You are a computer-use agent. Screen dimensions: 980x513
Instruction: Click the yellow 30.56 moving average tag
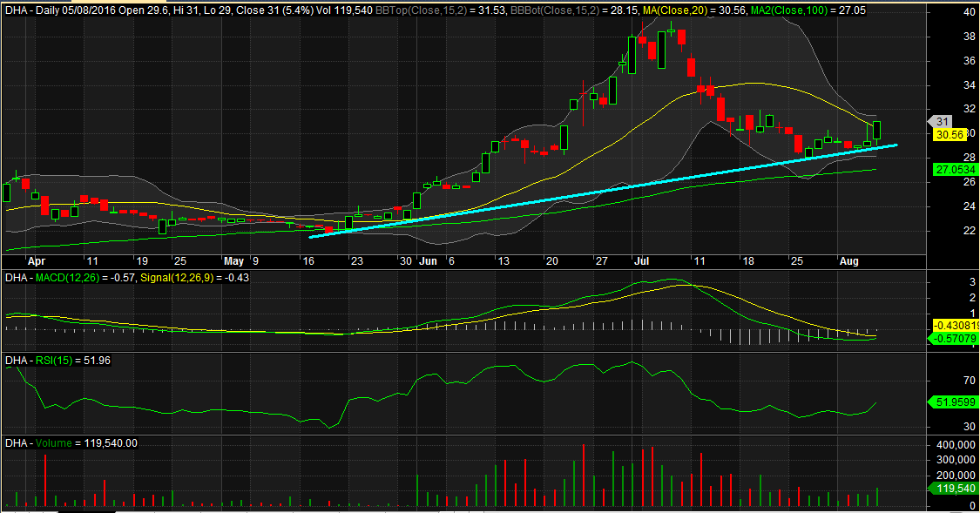pos(946,135)
